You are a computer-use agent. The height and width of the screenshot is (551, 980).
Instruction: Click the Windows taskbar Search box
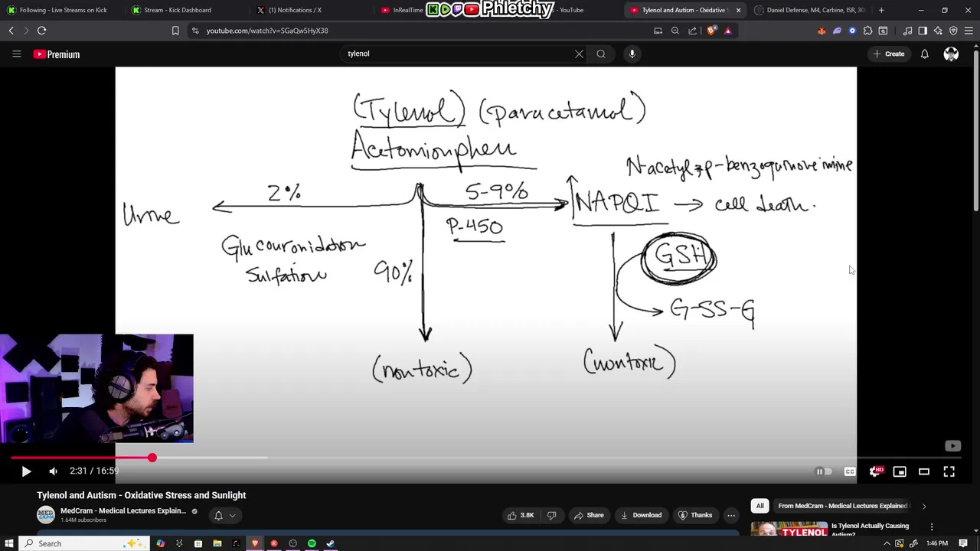(84, 543)
